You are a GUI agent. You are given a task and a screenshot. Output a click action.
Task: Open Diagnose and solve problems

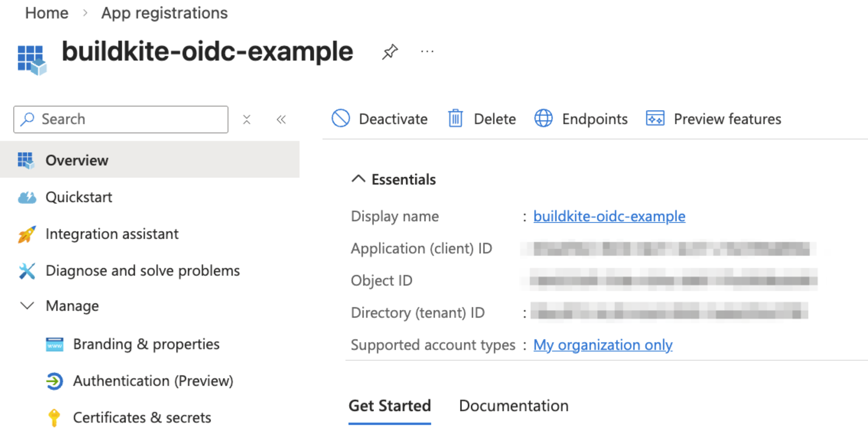click(x=143, y=270)
